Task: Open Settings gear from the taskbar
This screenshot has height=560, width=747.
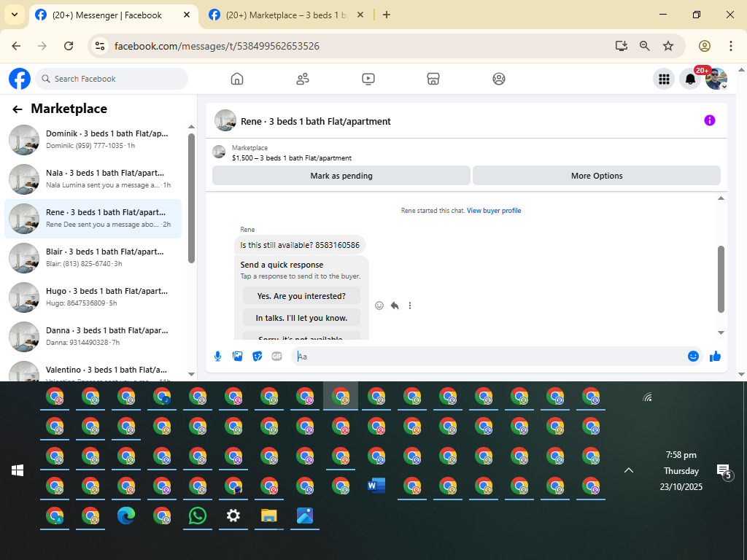Action: (233, 516)
